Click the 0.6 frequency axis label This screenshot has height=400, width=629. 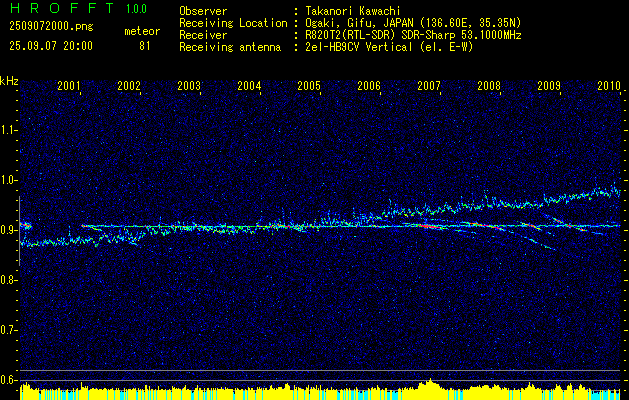pos(8,380)
